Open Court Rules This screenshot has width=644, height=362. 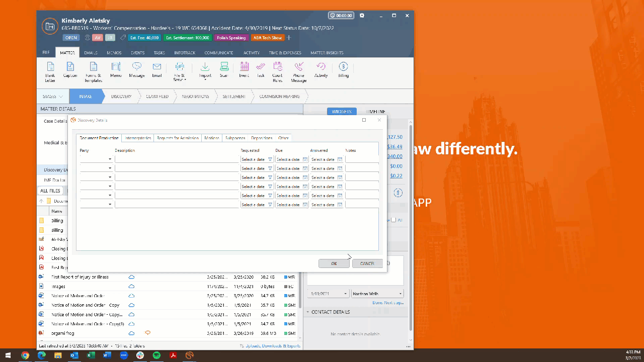pyautogui.click(x=277, y=71)
